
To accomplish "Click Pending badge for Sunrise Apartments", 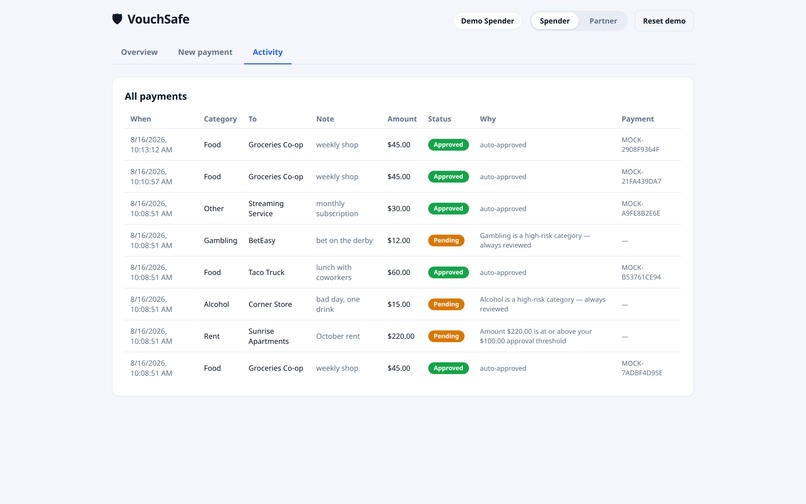I will (446, 336).
